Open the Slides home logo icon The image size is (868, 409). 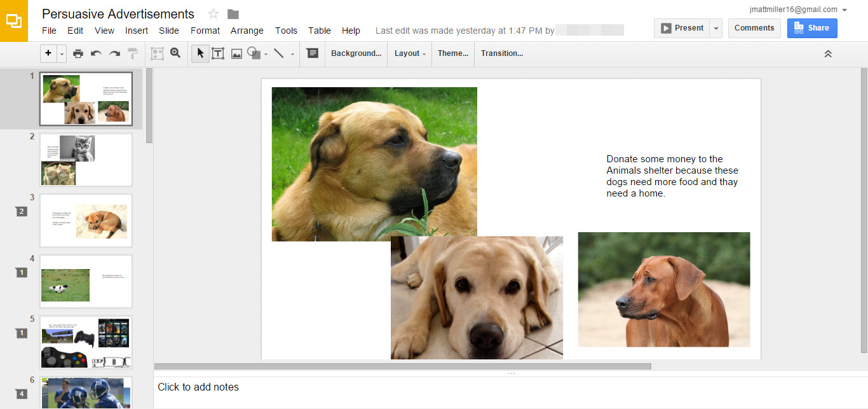click(14, 21)
